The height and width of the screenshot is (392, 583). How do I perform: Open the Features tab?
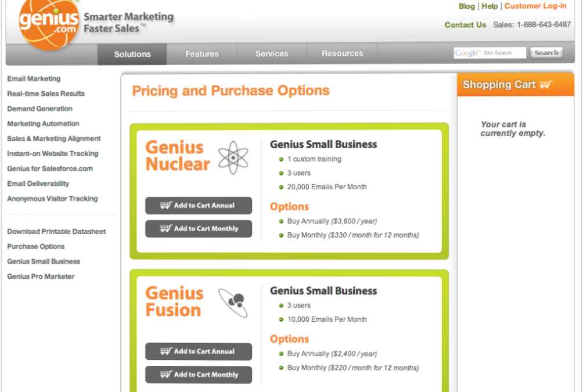[202, 54]
